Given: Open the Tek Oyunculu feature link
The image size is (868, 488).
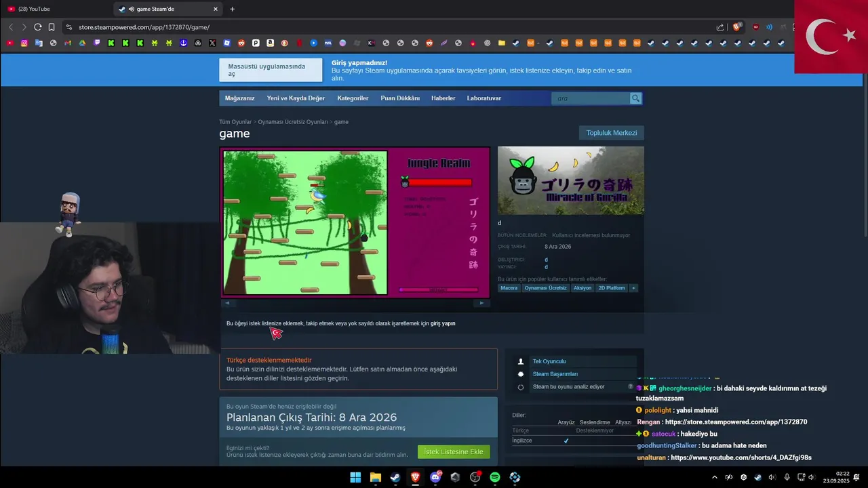Looking at the screenshot, I should (549, 361).
